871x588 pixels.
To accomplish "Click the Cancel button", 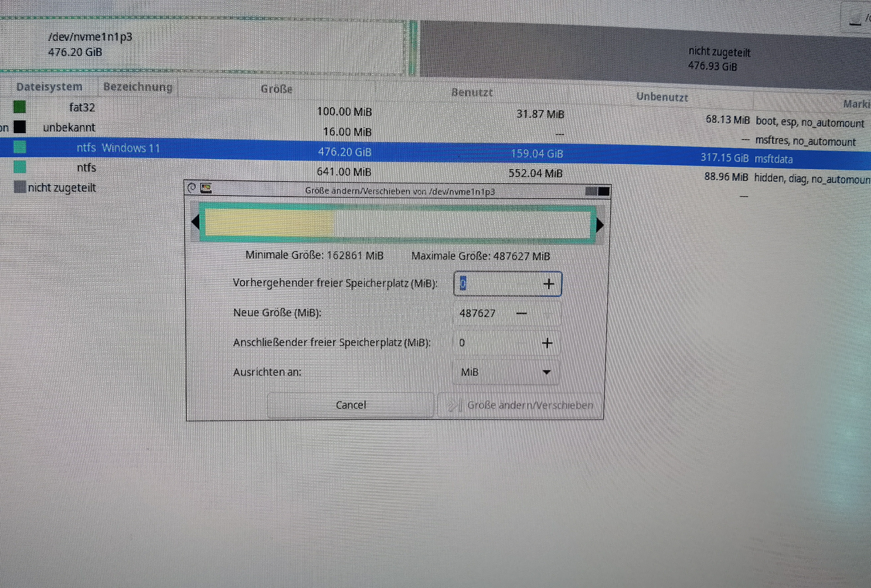I will point(350,405).
